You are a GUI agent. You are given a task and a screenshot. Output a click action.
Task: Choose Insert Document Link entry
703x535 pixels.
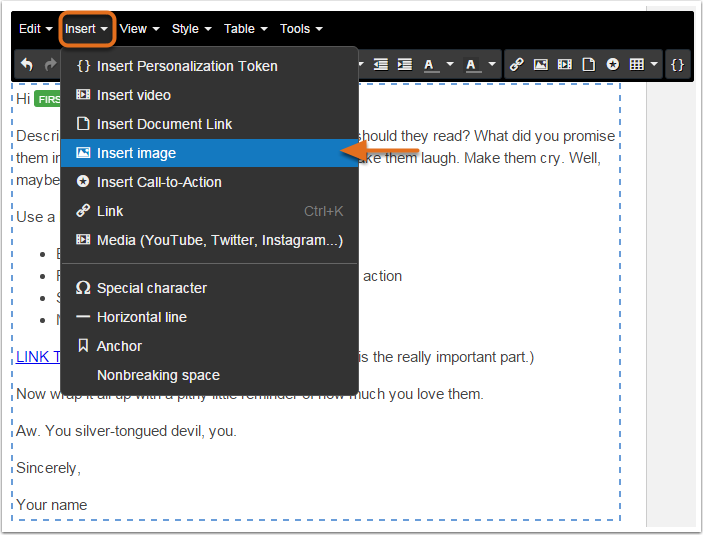(209, 124)
